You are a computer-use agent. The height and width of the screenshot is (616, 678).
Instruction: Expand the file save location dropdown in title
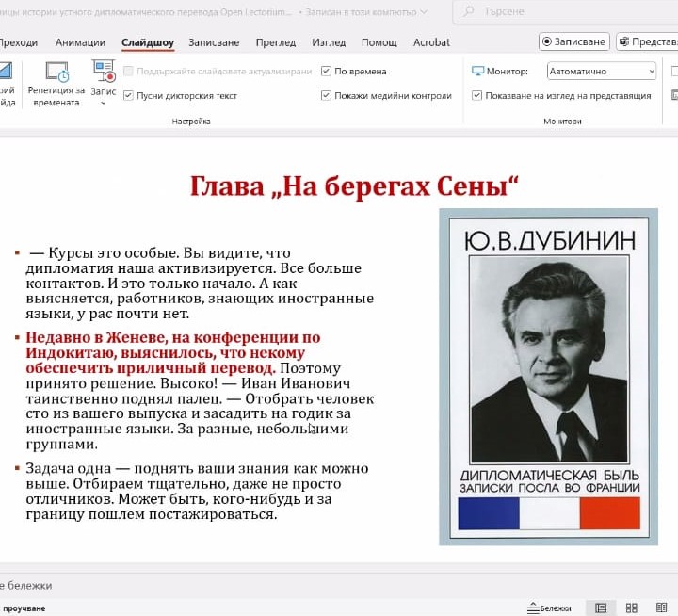pyautogui.click(x=424, y=14)
